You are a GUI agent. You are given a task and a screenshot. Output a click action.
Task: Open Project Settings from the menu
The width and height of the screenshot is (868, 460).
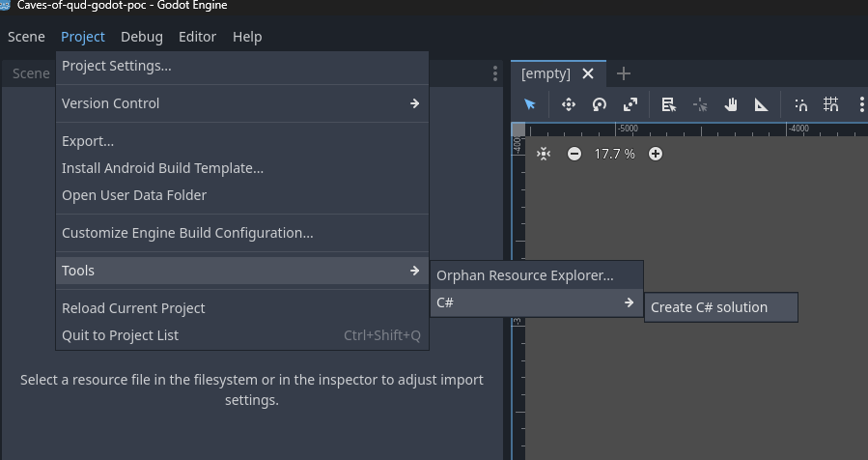(117, 66)
